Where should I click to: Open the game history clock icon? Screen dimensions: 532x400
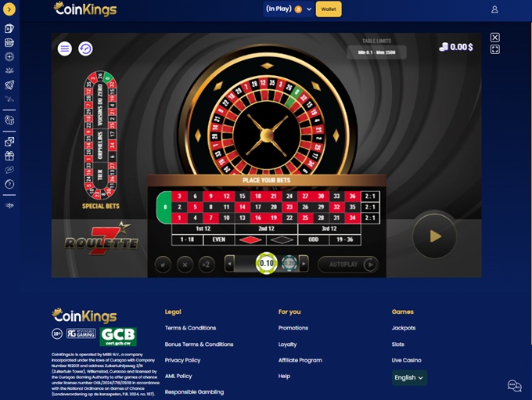click(x=85, y=49)
